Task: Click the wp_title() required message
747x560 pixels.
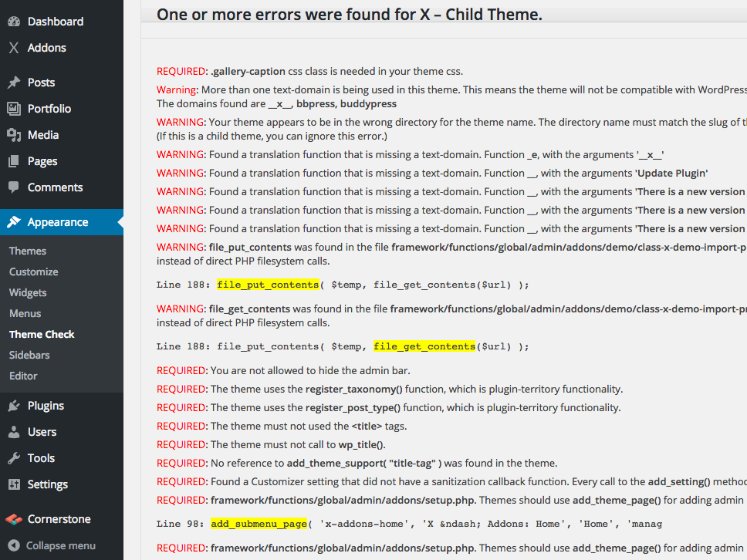Action: pos(271,445)
